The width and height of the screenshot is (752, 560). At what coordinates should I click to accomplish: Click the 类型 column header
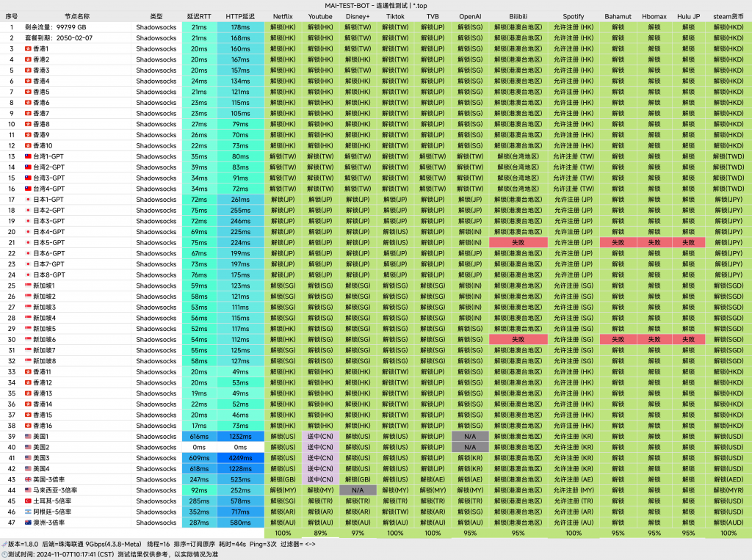pyautogui.click(x=156, y=16)
